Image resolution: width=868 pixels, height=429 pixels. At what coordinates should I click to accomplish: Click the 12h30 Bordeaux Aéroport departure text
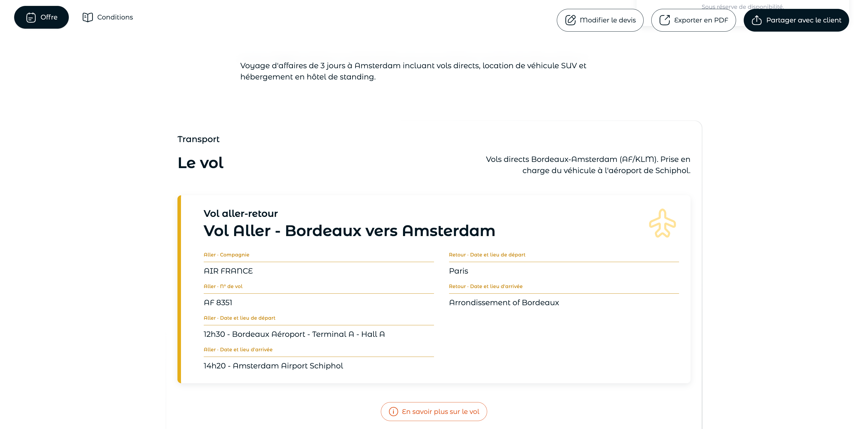coord(294,334)
